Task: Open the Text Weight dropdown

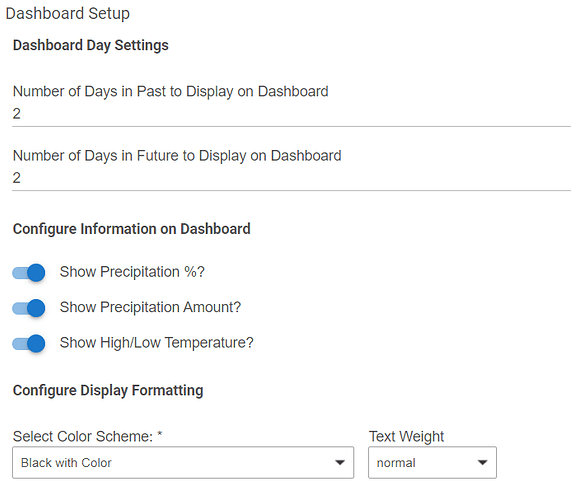Action: point(432,462)
